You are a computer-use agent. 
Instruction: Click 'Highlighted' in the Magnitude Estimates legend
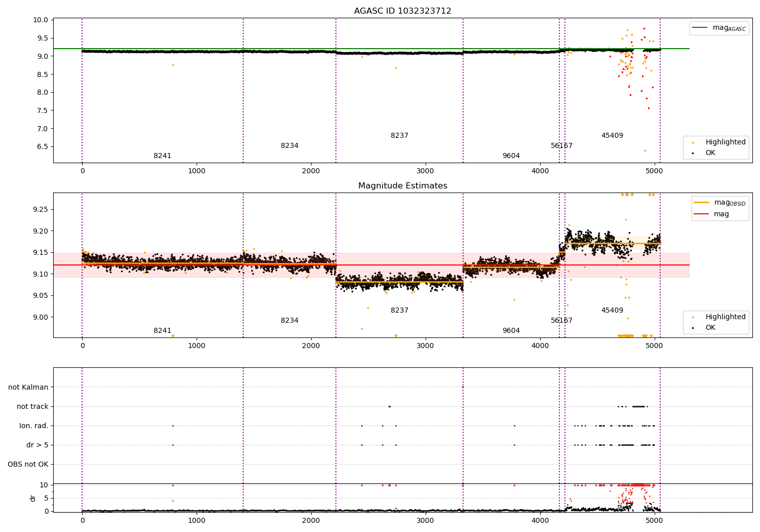[726, 317]
